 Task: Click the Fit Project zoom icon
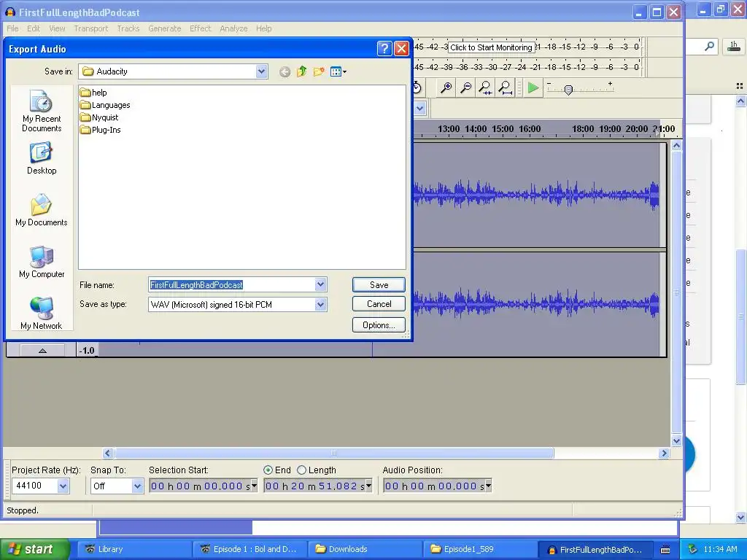pyautogui.click(x=505, y=87)
